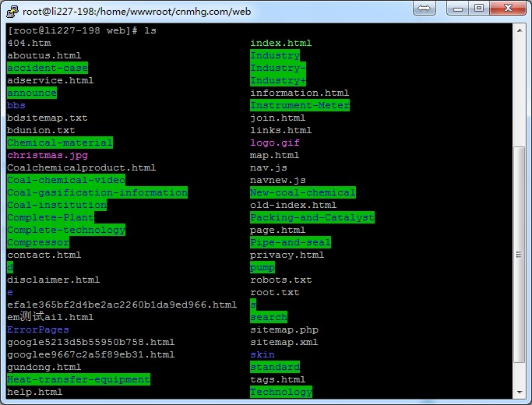Viewport: 532px width, 405px height.
Task: Click the scrollbar up arrow
Action: click(520, 29)
